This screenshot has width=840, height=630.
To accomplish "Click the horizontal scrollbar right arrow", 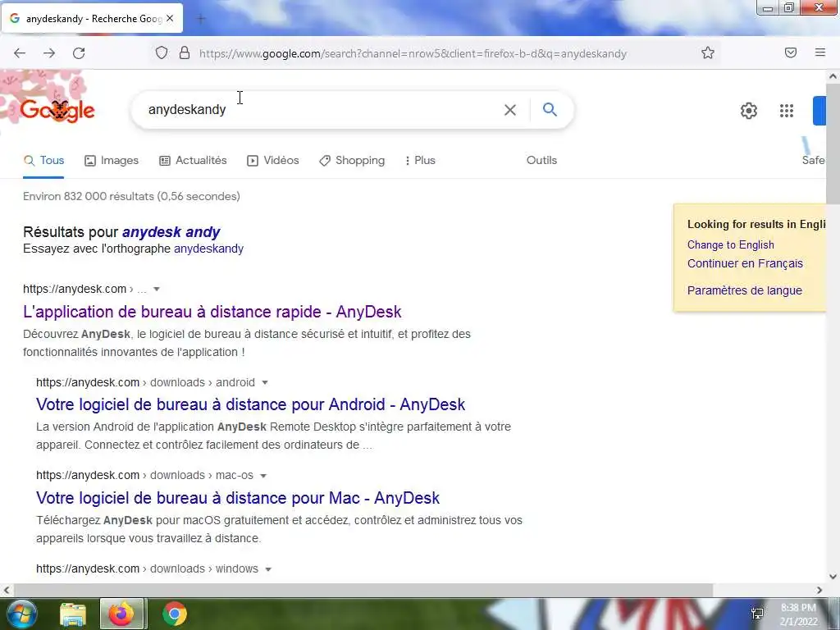I will tap(819, 590).
